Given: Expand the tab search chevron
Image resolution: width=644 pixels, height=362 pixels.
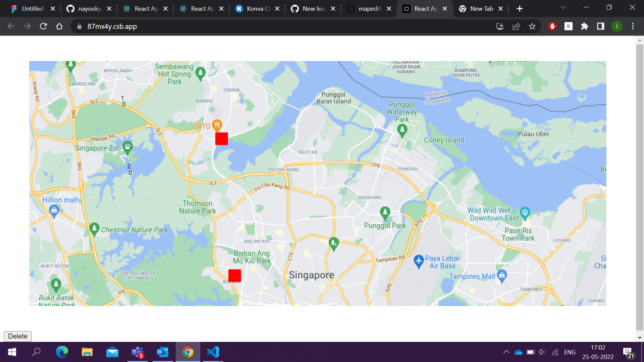Looking at the screenshot, I should click(x=563, y=7).
